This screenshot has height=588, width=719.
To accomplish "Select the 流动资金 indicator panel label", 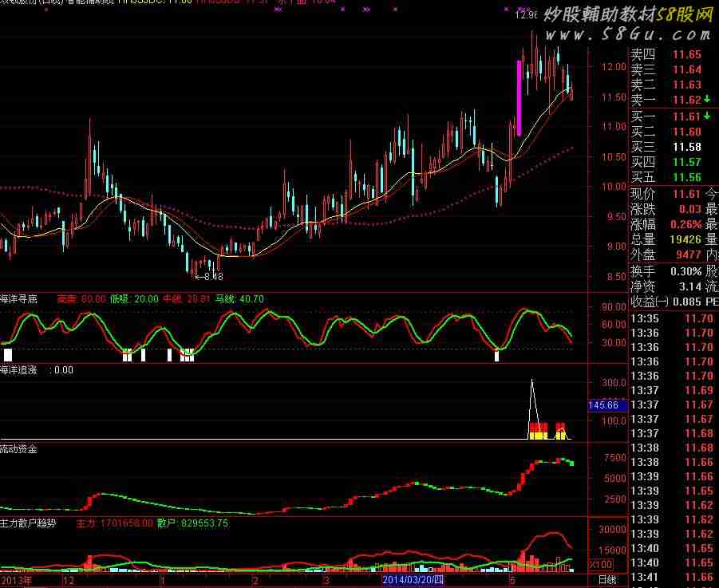I will tap(19, 448).
